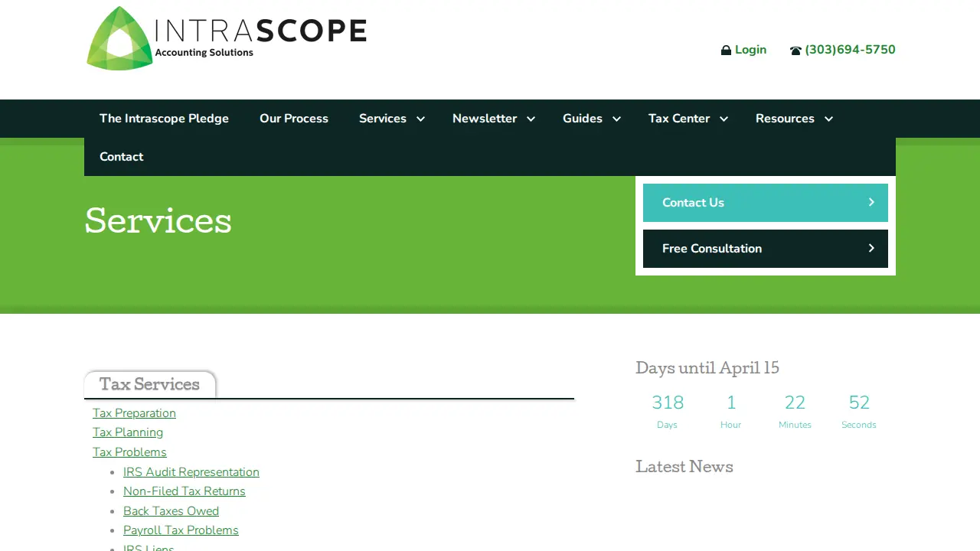Expand the Guides menu chevron
This screenshot has width=980, height=551.
[616, 119]
